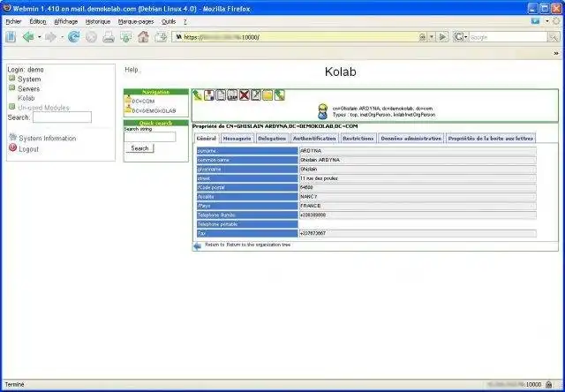Expand Un-used Modules in Webmin sidebar

pyautogui.click(x=11, y=107)
